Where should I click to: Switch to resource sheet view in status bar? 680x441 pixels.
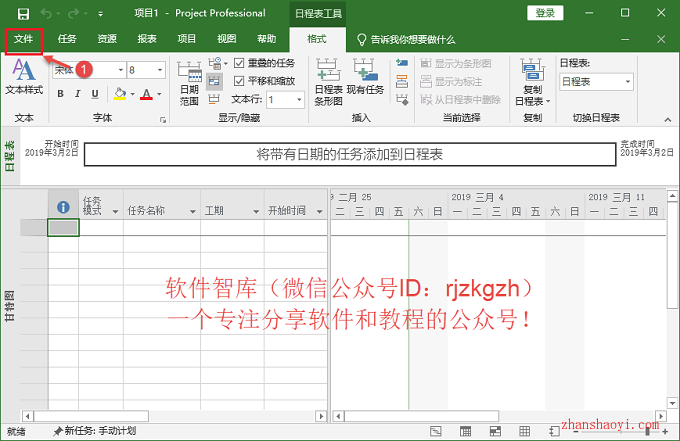[x=524, y=431]
